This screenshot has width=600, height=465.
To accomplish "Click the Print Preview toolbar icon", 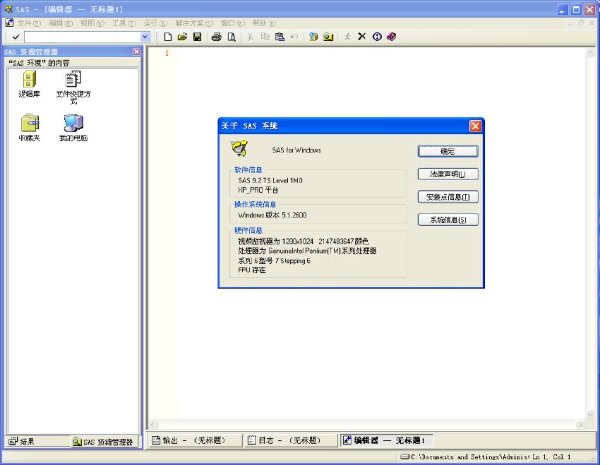I will coord(232,37).
